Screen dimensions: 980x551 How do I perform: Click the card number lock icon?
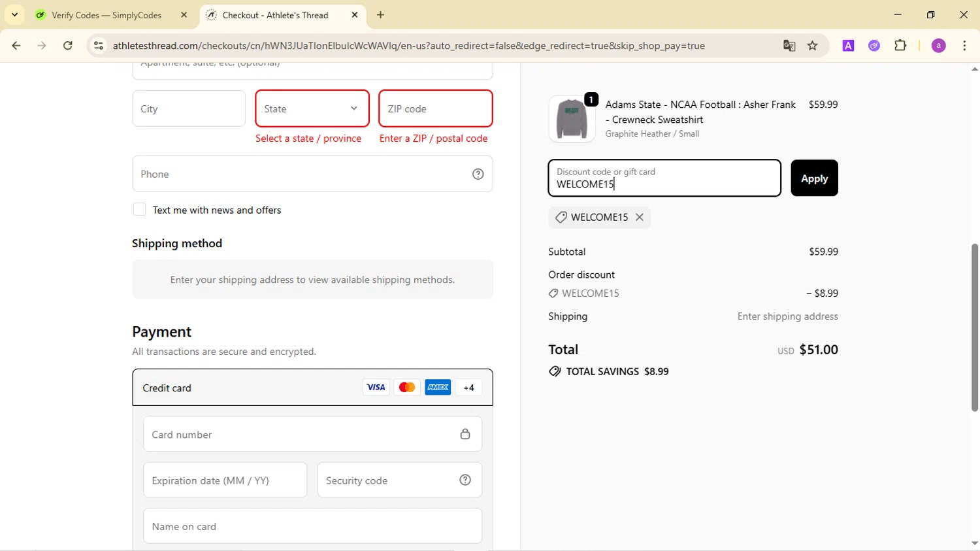point(465,434)
